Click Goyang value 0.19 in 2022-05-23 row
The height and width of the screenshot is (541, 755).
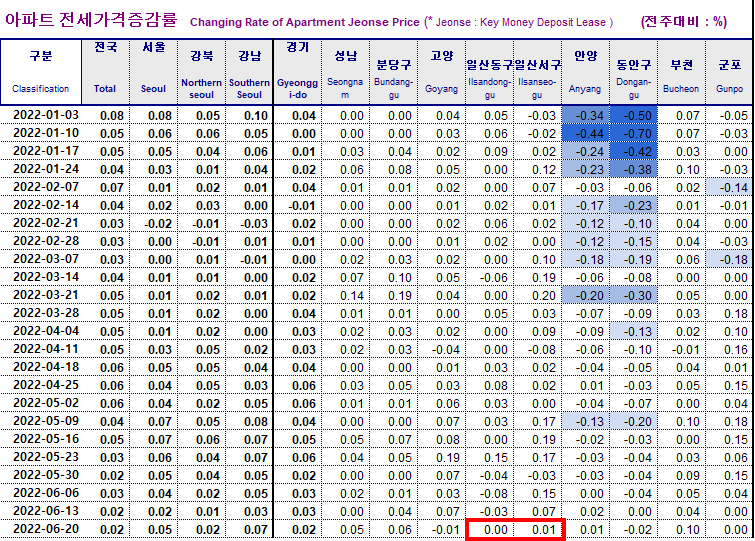coord(448,458)
